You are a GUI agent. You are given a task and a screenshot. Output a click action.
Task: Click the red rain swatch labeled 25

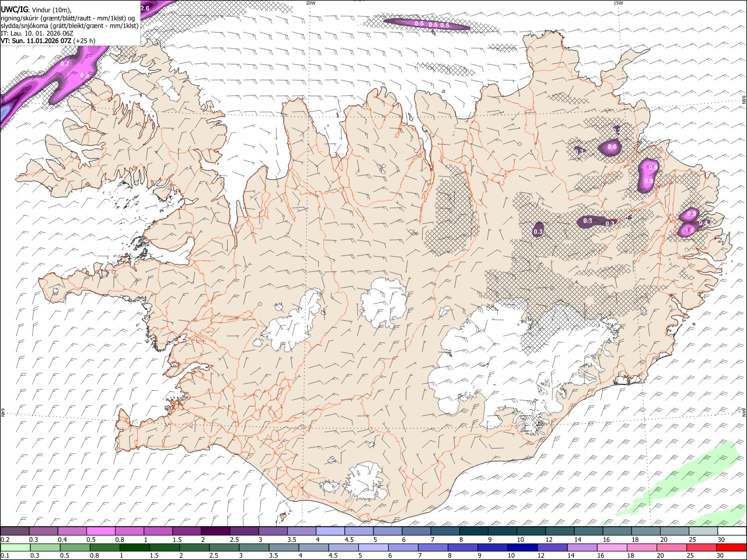pos(701,547)
